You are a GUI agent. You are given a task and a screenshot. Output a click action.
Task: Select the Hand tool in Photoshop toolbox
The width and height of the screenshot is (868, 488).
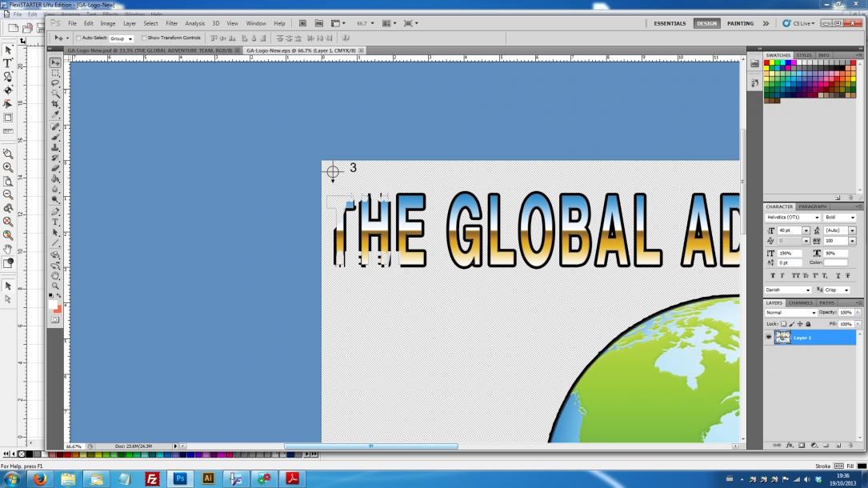(55, 276)
